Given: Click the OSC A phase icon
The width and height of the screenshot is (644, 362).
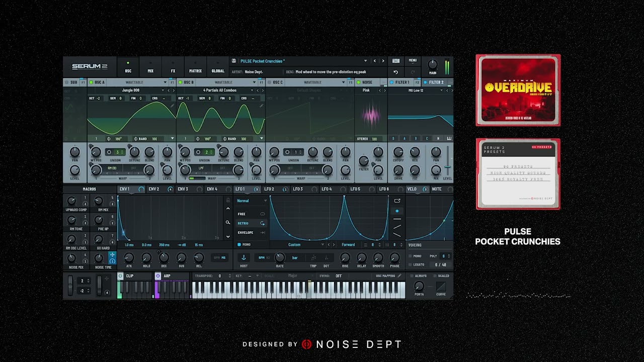Looking at the screenshot, I should tap(109, 138).
